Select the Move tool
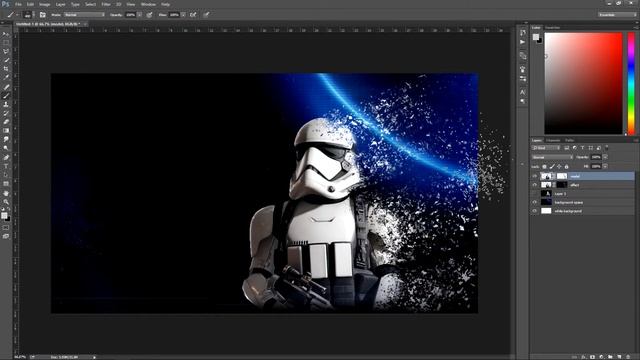The height and width of the screenshot is (360, 640). pos(6,34)
